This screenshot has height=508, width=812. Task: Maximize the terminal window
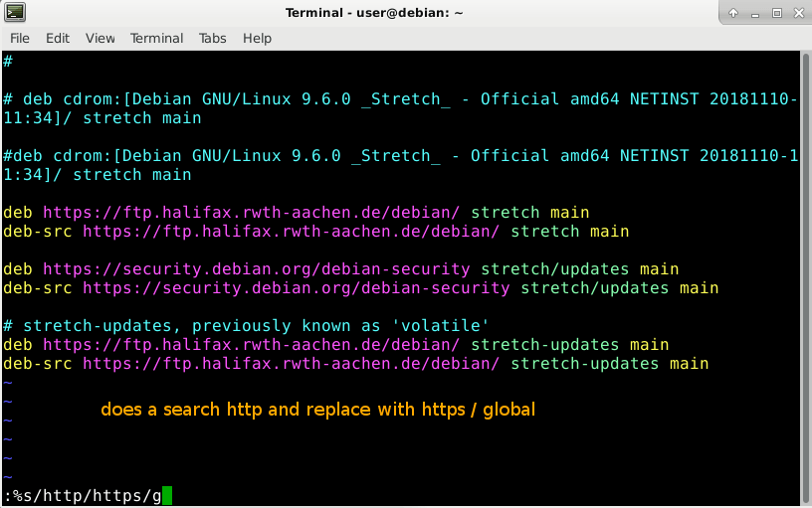pos(777,13)
